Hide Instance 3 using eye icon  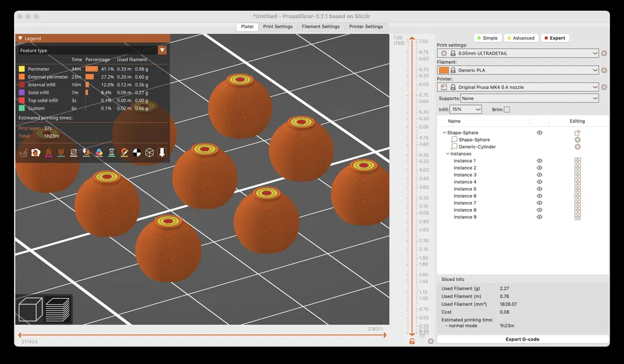pos(539,175)
